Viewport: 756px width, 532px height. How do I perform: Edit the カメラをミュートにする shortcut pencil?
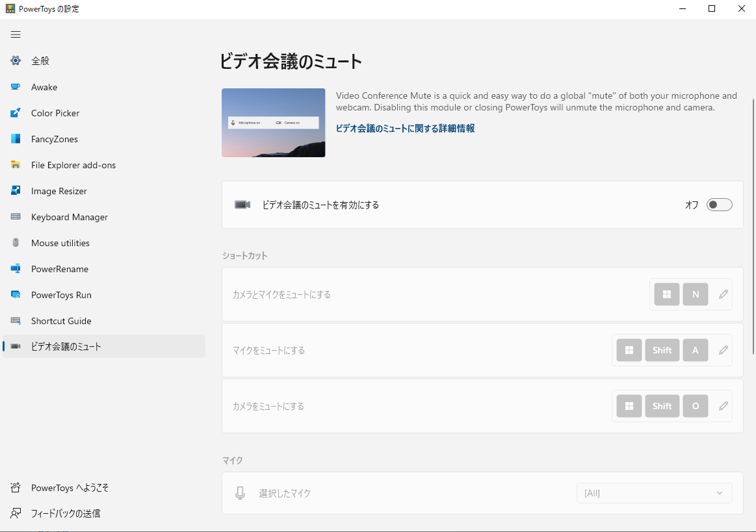(x=723, y=406)
